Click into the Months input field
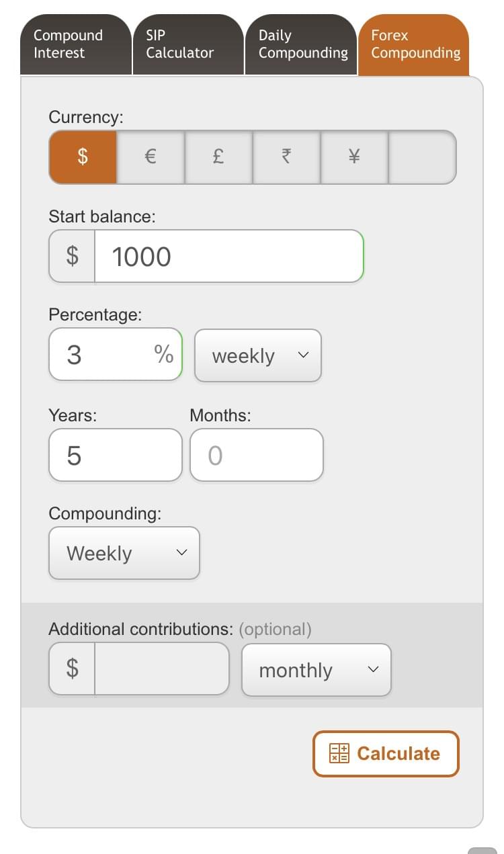Image resolution: width=504 pixels, height=854 pixels. pos(256,456)
